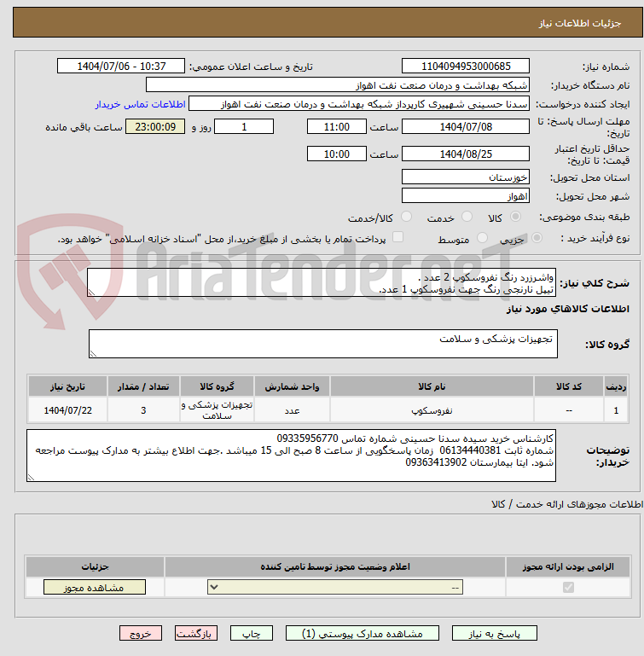The height and width of the screenshot is (656, 644).
Task: Click the چاپ print button
Action: (252, 634)
